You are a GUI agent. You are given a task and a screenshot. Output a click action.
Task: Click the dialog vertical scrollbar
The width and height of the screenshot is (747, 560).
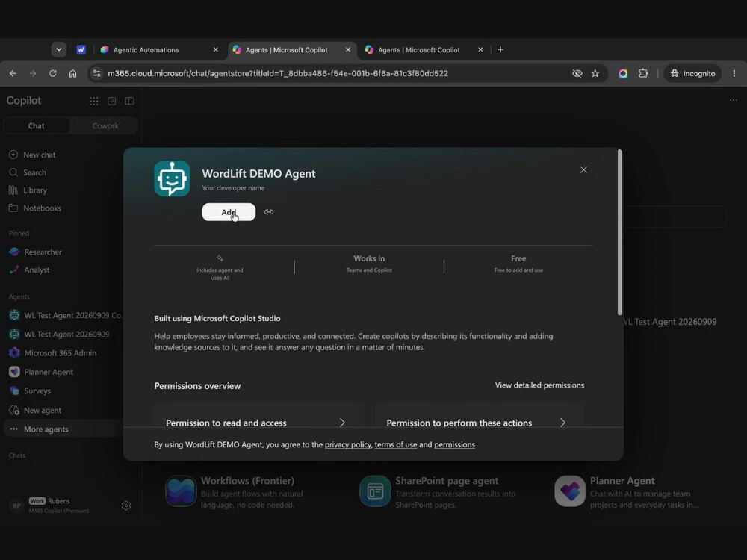point(619,232)
